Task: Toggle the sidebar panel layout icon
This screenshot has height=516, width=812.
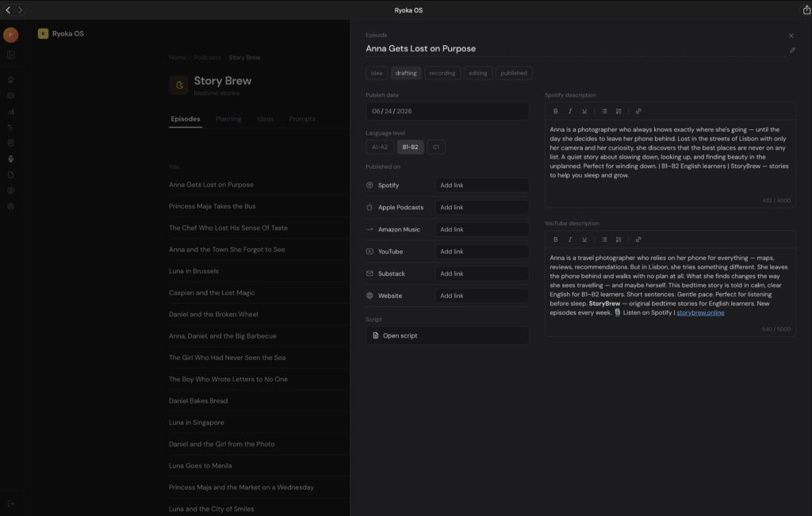Action: 11,55
